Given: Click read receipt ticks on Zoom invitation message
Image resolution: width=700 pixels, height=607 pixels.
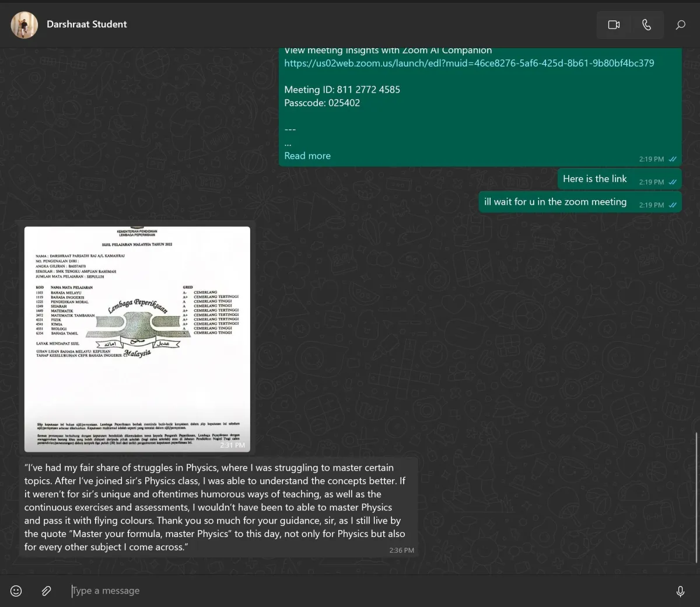Looking at the screenshot, I should tap(673, 159).
